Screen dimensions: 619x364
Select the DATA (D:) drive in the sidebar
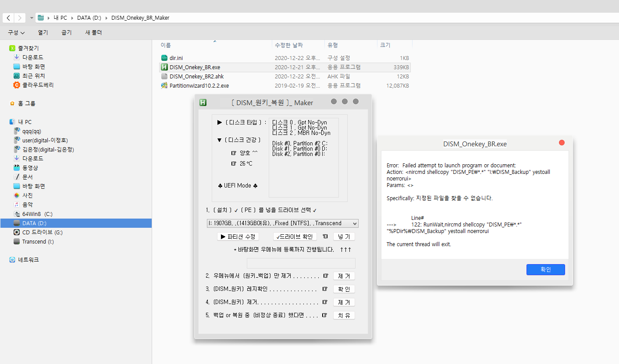click(x=76, y=223)
